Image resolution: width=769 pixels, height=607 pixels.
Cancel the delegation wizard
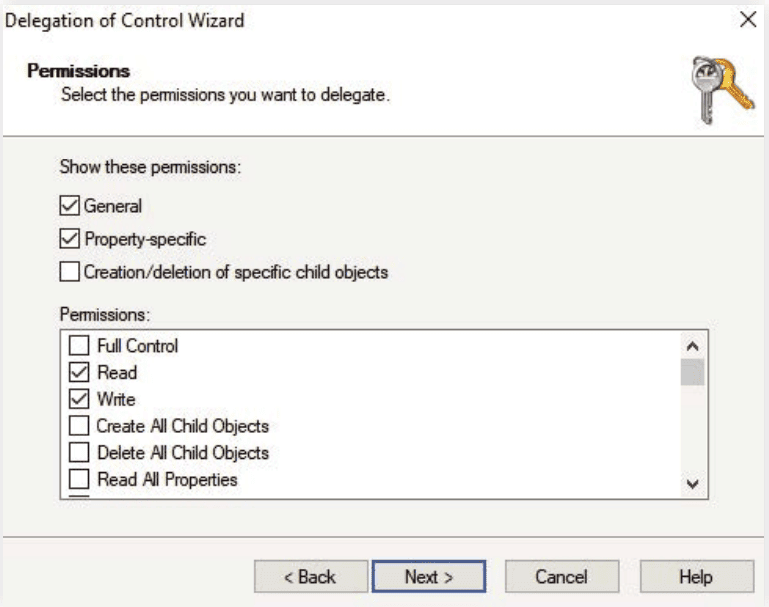[x=561, y=577]
